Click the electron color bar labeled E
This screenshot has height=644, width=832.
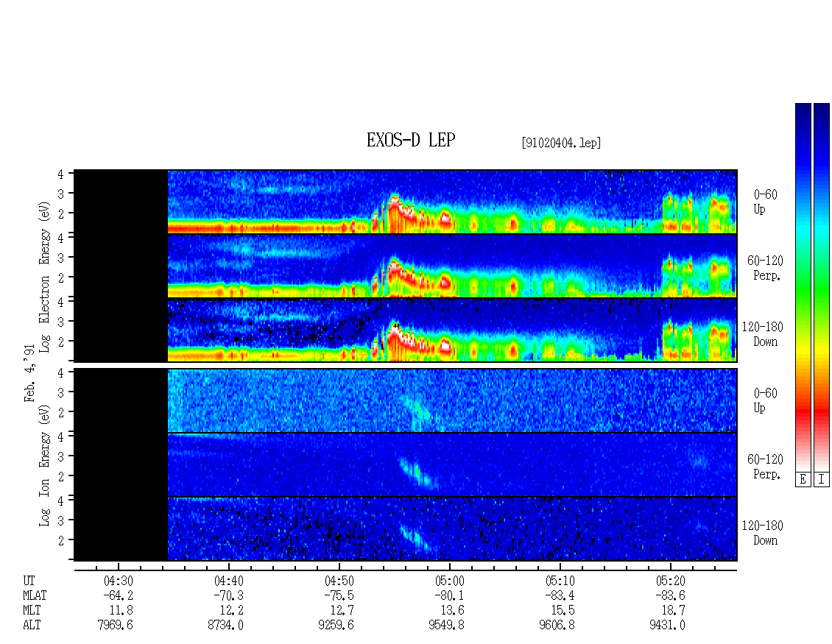point(803,286)
